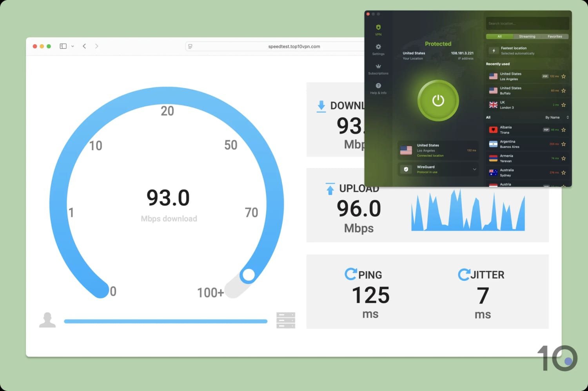Favorite the UK London 3 server star
The image size is (588, 391).
(x=563, y=105)
